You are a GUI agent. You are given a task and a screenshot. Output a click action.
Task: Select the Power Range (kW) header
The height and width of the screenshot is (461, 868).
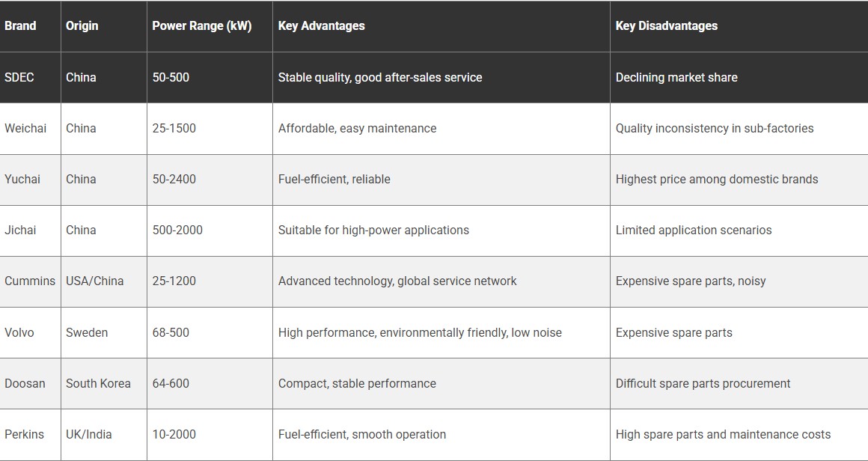[x=202, y=25]
